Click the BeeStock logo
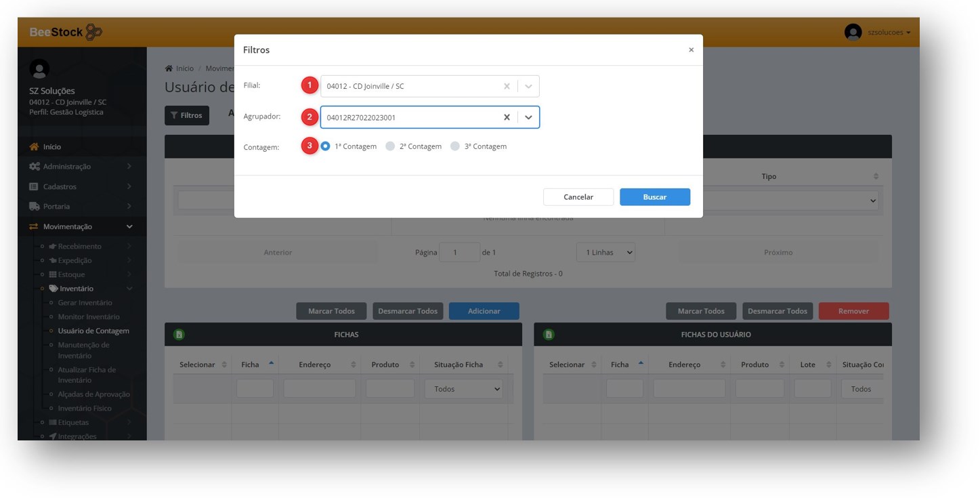Image resolution: width=980 pixels, height=498 pixels. (66, 32)
